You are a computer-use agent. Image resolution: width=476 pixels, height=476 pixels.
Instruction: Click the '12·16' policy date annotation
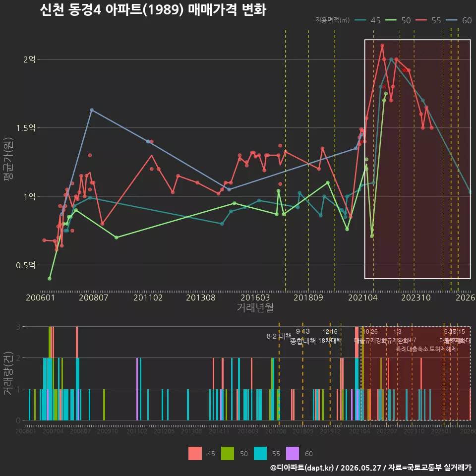(330, 332)
